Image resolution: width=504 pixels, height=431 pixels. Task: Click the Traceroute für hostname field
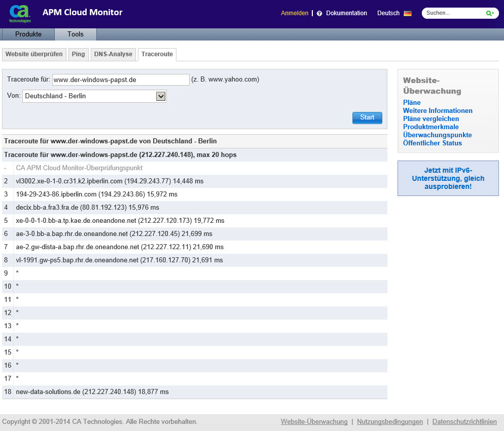(x=120, y=80)
